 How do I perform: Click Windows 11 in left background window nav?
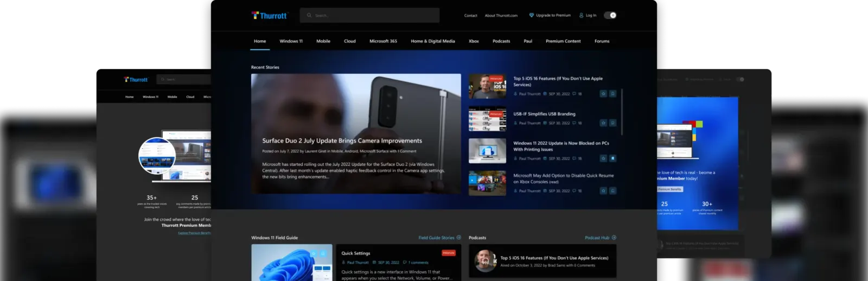[150, 97]
